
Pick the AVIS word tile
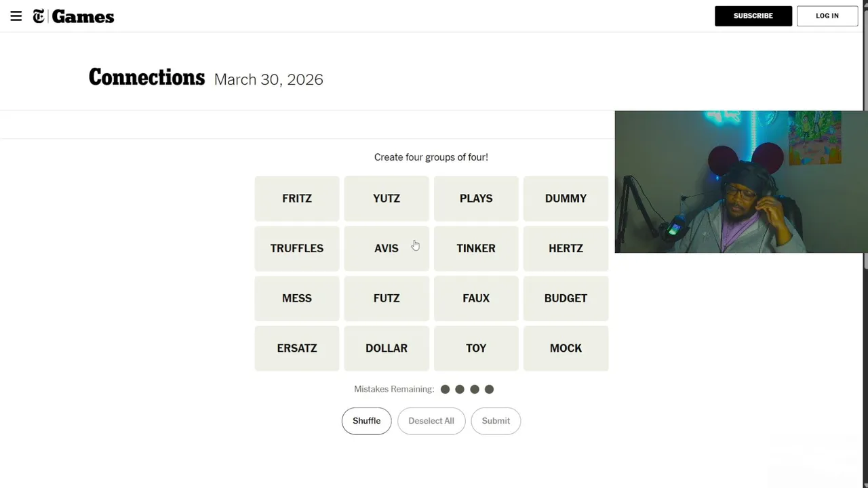tap(387, 249)
